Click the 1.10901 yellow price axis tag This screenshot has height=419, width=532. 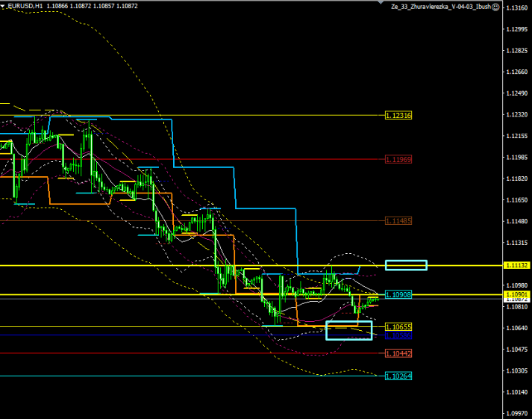pyautogui.click(x=515, y=294)
